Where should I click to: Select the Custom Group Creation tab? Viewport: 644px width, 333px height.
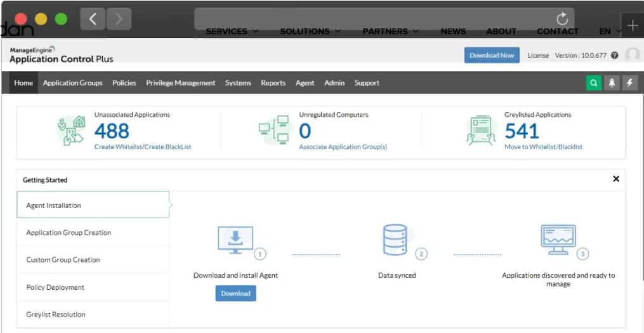[93, 259]
